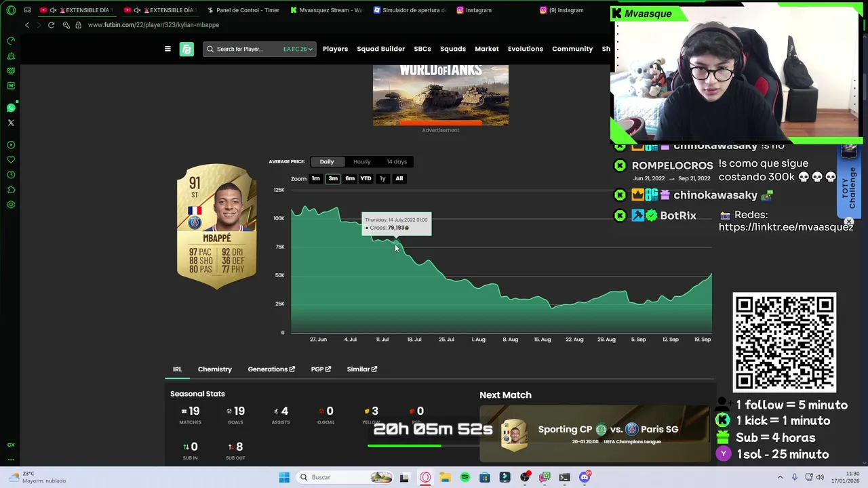868x488 pixels.
Task: Click the address bar padlock icon
Action: point(79,25)
